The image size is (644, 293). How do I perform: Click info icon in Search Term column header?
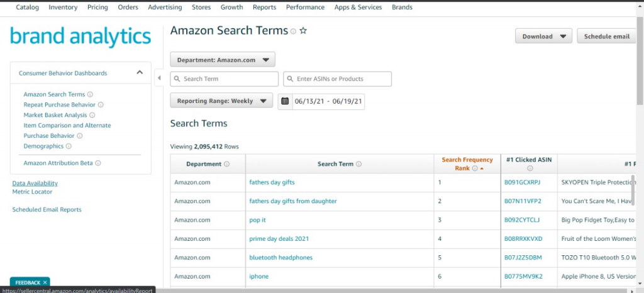click(358, 163)
